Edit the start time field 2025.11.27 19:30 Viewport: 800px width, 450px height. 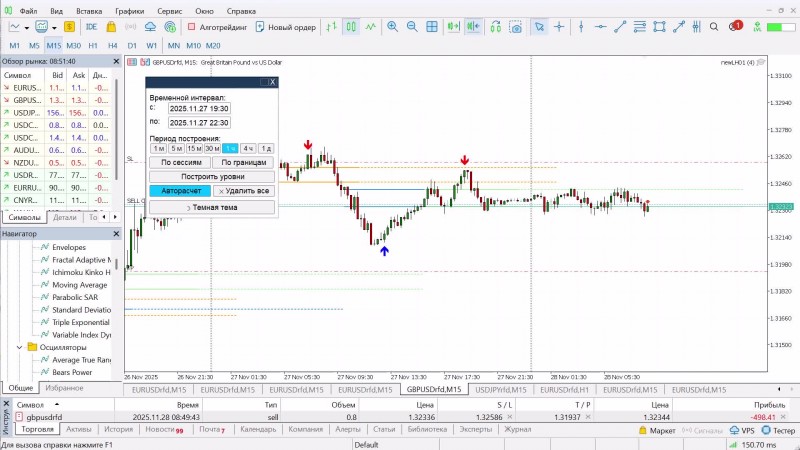(x=199, y=109)
